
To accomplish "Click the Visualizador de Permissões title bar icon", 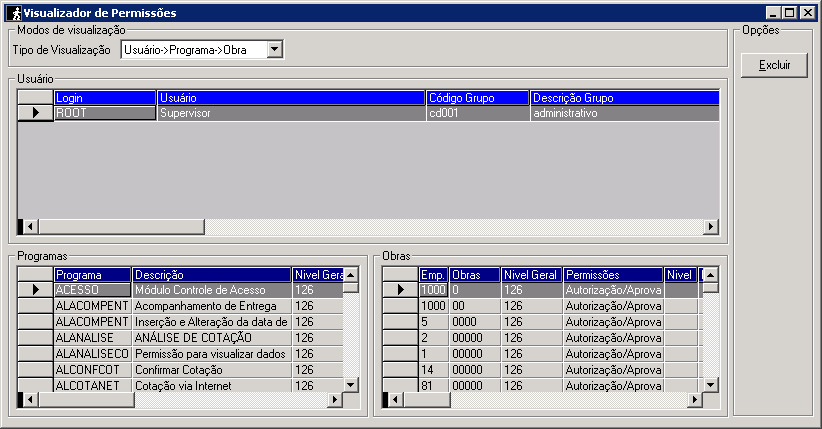I will (x=14, y=13).
